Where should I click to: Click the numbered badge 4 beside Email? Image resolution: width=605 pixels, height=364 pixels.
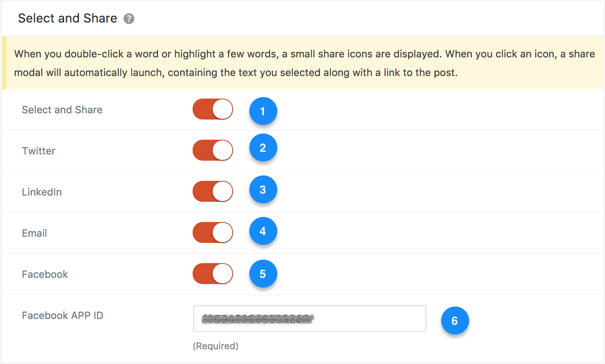263,231
